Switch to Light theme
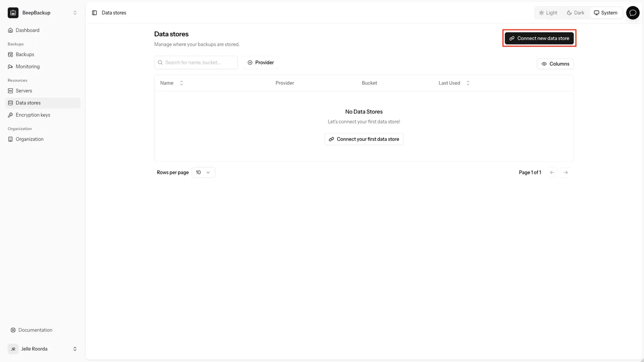Screen dimensions: 644x362 point(547,12)
